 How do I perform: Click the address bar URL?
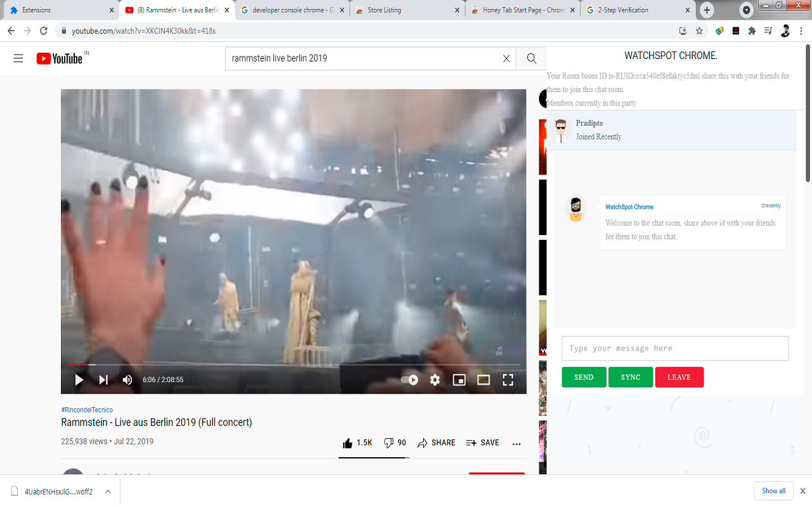(143, 30)
